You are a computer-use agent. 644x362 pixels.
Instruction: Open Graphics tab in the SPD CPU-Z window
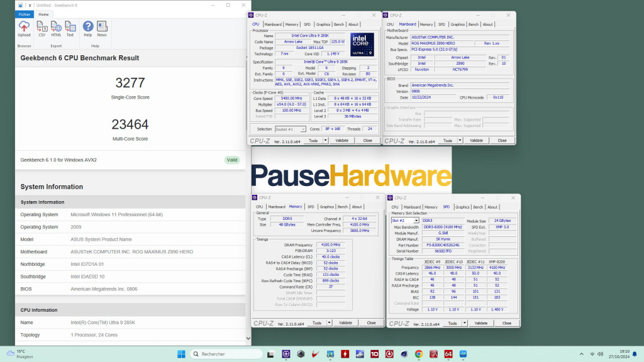(x=462, y=207)
